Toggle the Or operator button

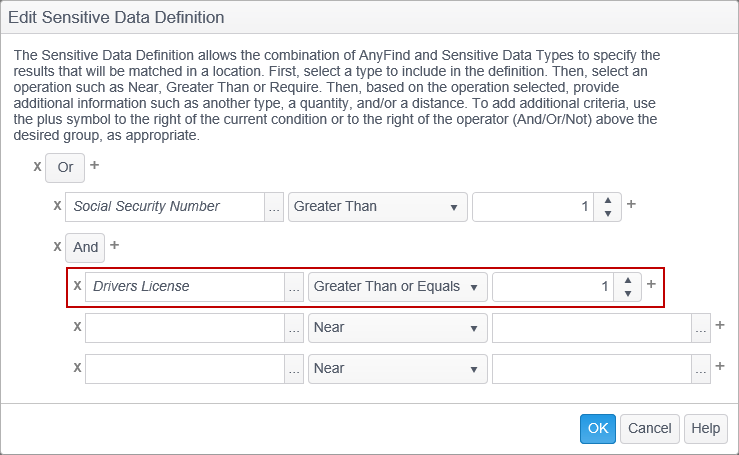tap(65, 167)
